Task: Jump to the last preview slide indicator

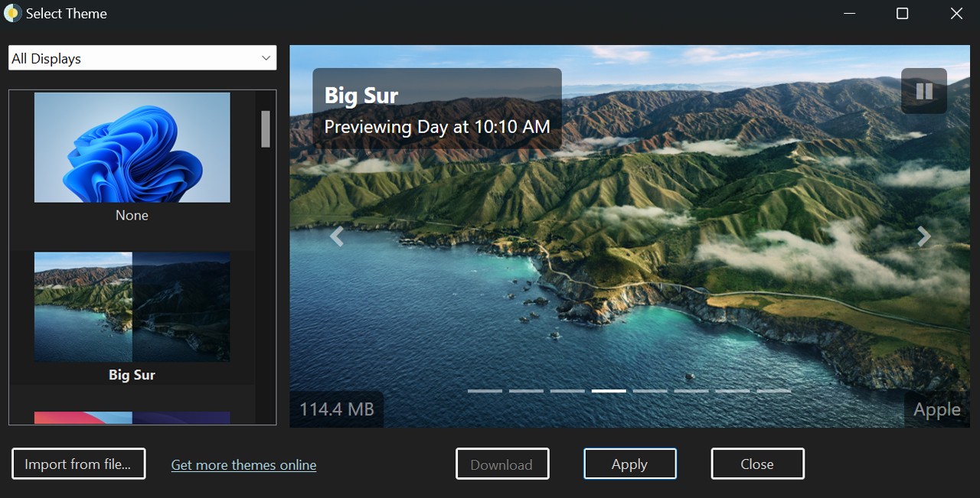Action: pos(774,391)
